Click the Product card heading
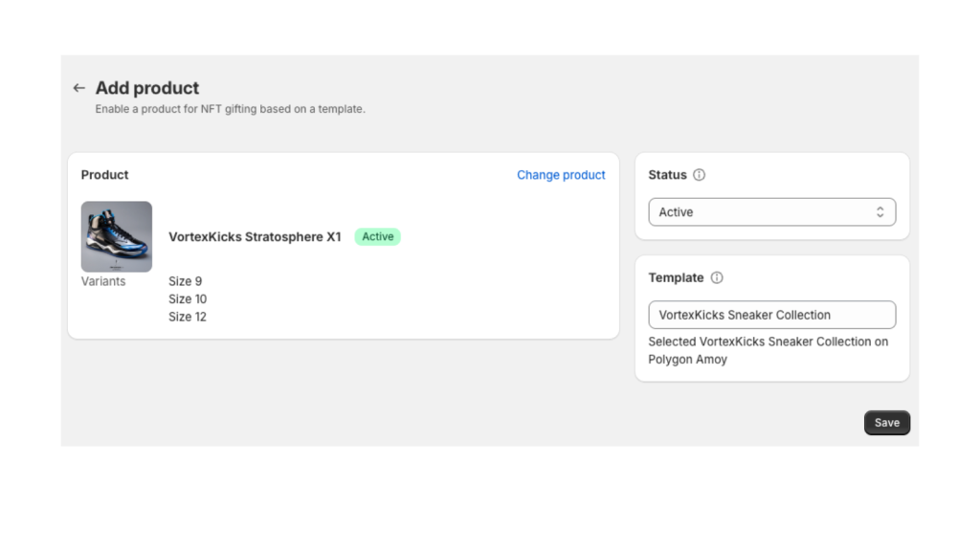This screenshot has height=551, width=980. (104, 175)
